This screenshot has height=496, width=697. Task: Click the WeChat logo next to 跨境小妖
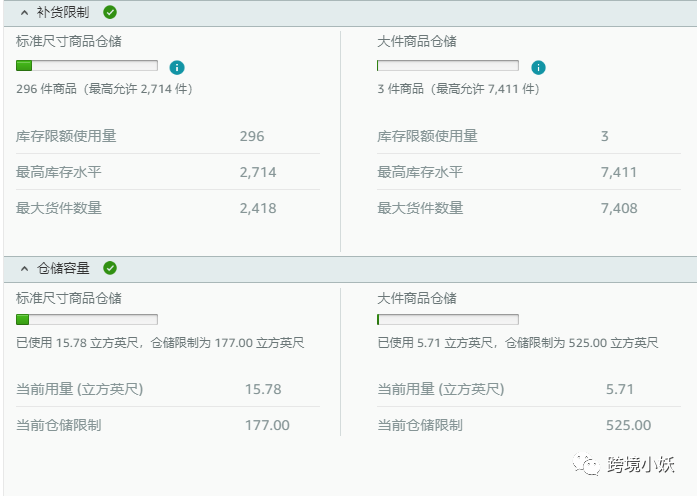click(583, 464)
